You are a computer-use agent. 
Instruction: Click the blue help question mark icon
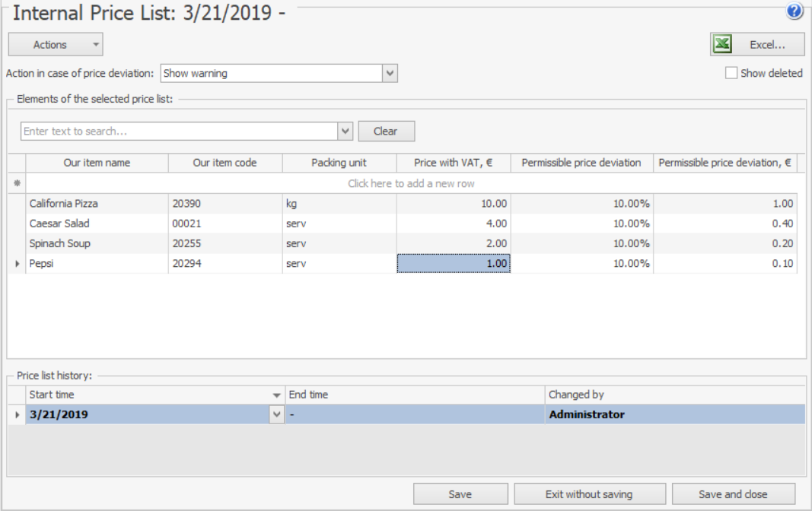pyautogui.click(x=795, y=11)
